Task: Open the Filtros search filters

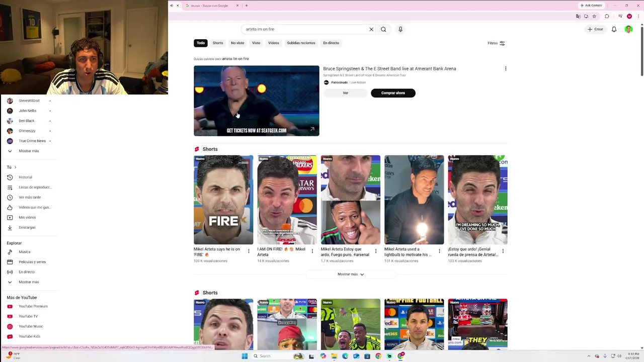Action: pyautogui.click(x=496, y=43)
